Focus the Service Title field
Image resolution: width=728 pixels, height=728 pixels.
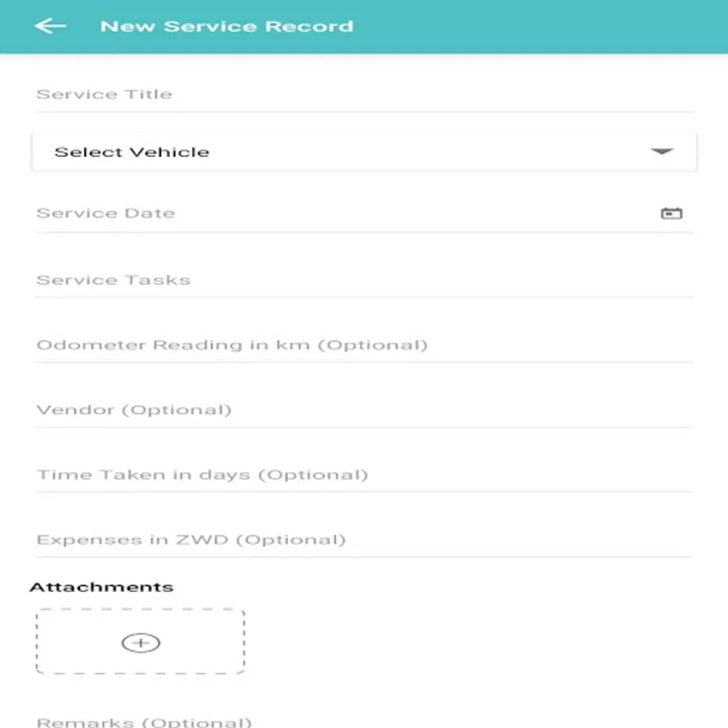point(364,95)
